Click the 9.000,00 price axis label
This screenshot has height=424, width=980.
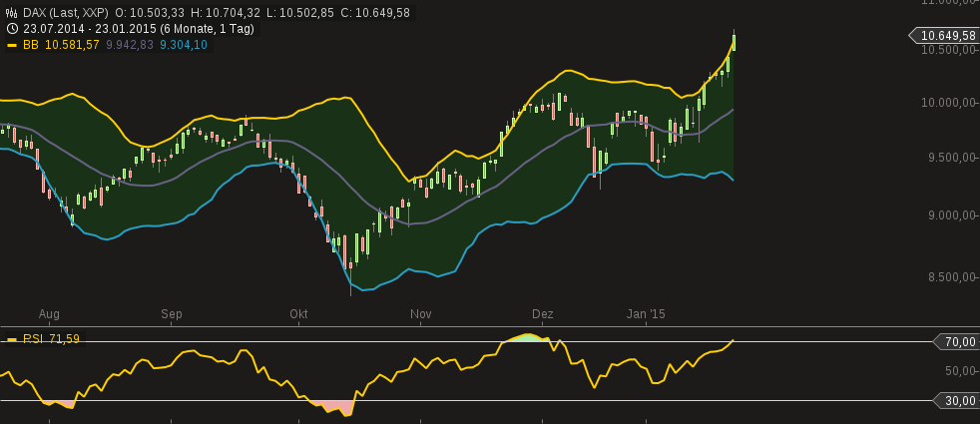tap(951, 215)
